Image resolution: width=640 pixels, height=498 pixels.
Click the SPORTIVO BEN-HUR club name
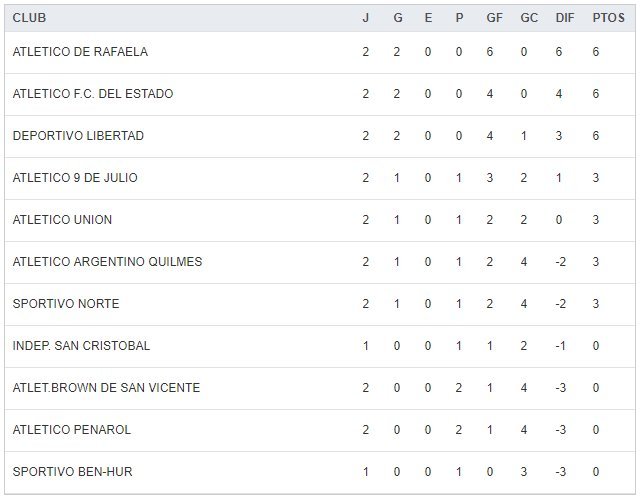pos(72,472)
